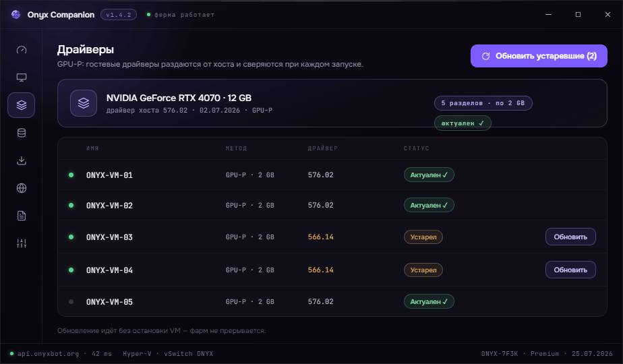Click driver version 576.02 of ONYX-VM-05

click(321, 301)
